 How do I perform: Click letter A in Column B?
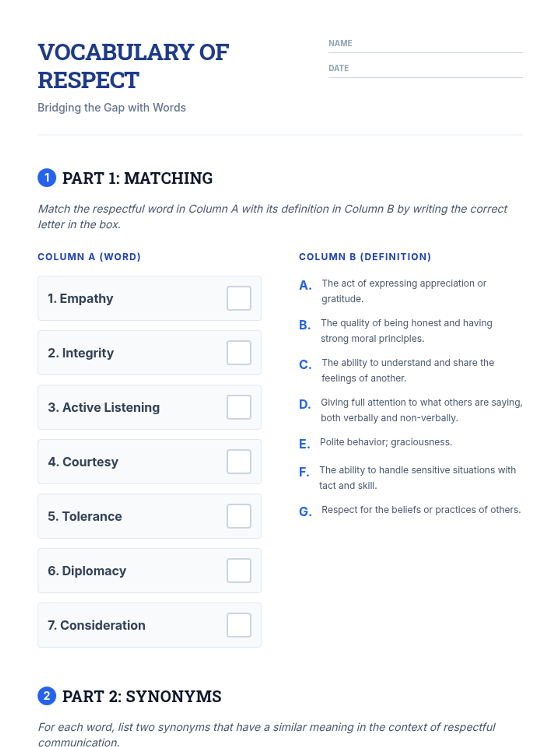point(305,285)
